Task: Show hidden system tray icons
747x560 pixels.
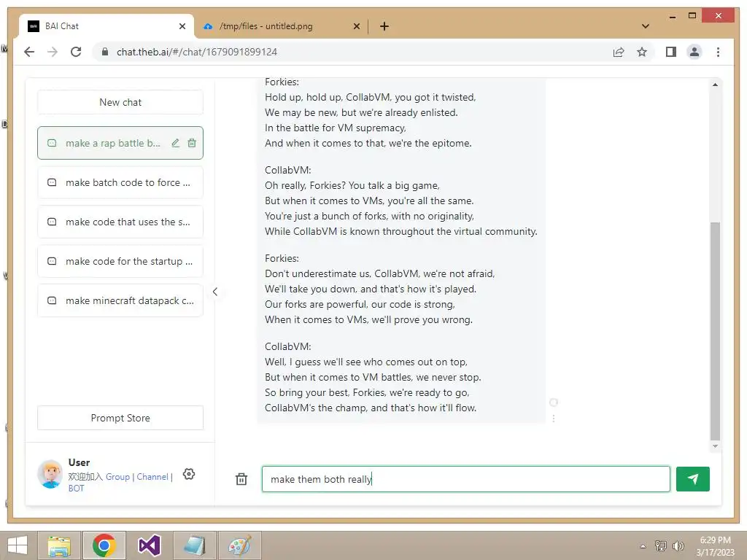Action: [643, 546]
